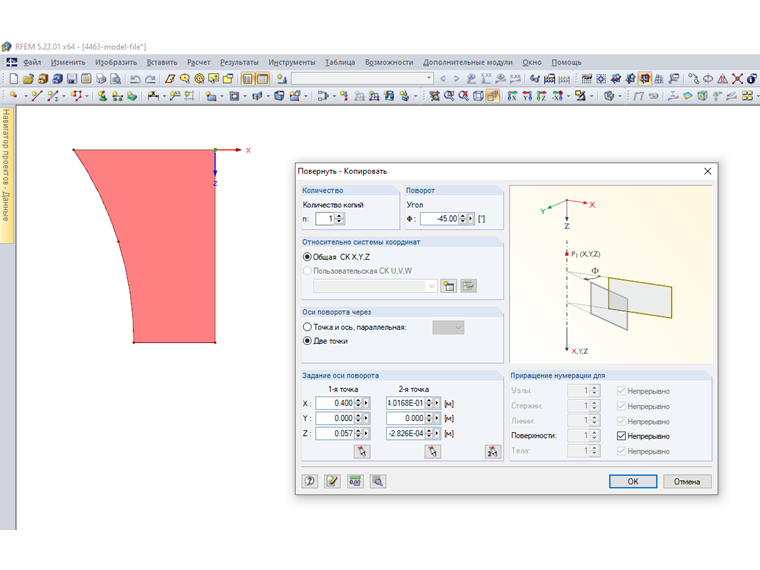Click the new node tool icon
This screenshot has height=570, width=760.
pyautogui.click(x=14, y=95)
